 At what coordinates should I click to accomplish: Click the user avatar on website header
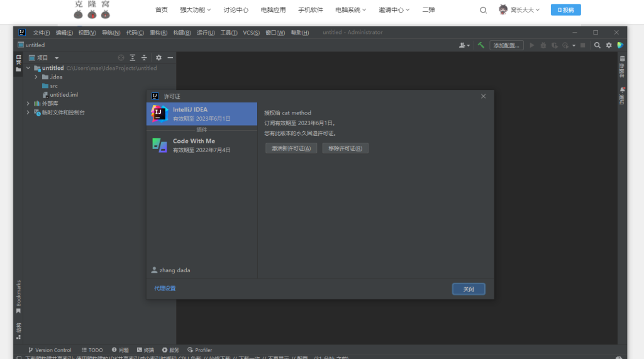(502, 9)
